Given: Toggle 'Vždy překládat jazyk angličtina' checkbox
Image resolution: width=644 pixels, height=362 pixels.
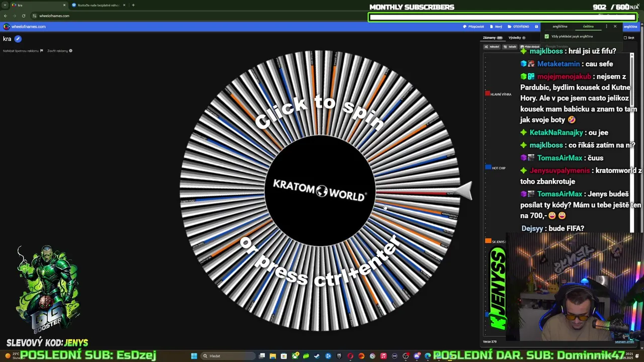Looking at the screenshot, I should click(547, 36).
